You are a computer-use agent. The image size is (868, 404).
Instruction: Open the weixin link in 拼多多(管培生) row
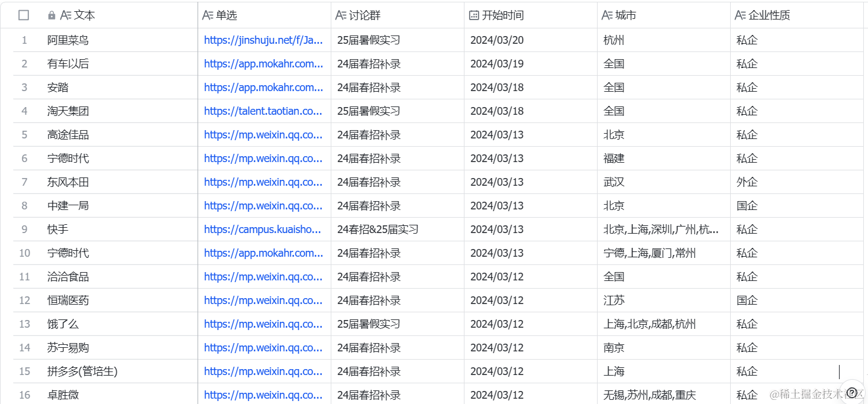coord(263,371)
